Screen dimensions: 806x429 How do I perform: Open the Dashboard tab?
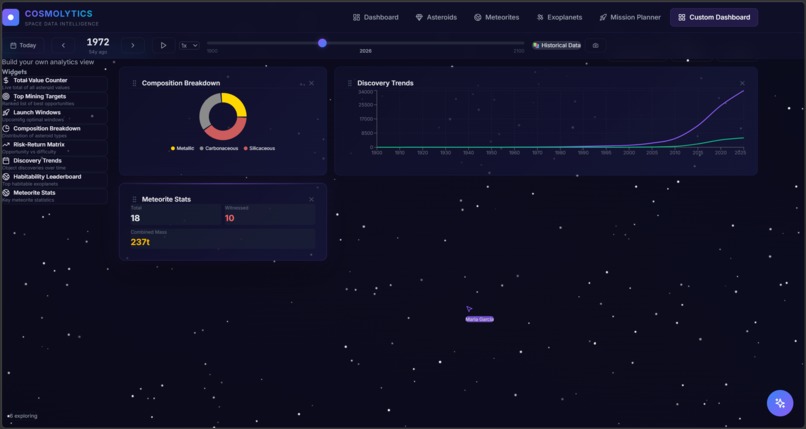[x=375, y=17]
